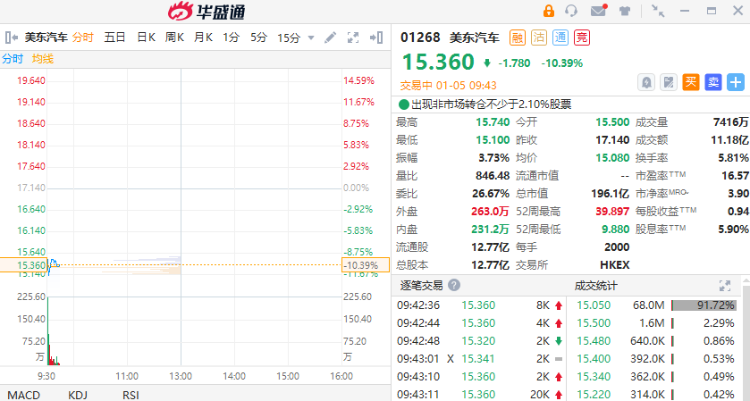This screenshot has height=401, width=750.
Task: Select the pencil drawing tool
Action: tap(330, 37)
